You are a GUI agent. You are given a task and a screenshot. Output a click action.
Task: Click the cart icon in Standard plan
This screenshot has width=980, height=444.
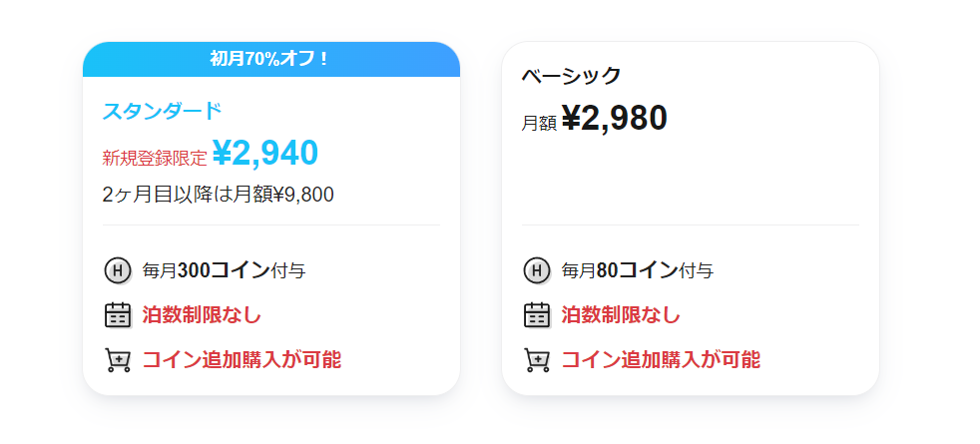pos(118,360)
